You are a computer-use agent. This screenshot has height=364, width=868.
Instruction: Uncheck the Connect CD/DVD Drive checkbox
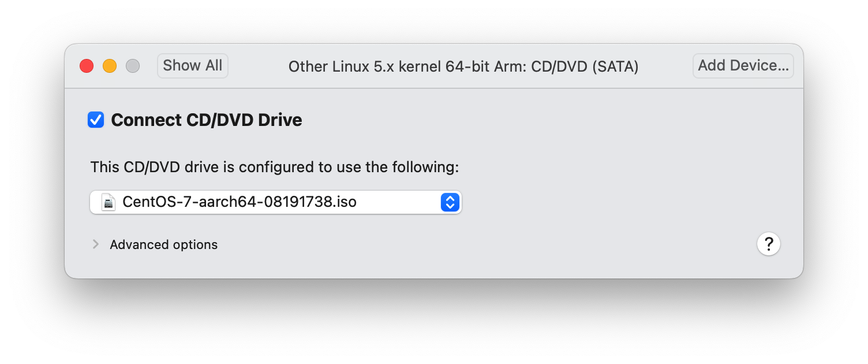(96, 120)
